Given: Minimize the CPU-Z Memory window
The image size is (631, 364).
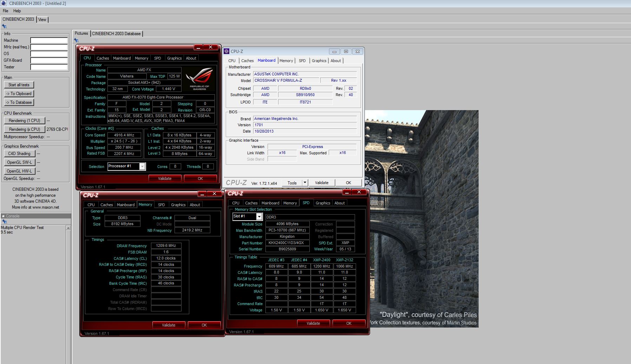Looking at the screenshot, I should click(x=202, y=194).
